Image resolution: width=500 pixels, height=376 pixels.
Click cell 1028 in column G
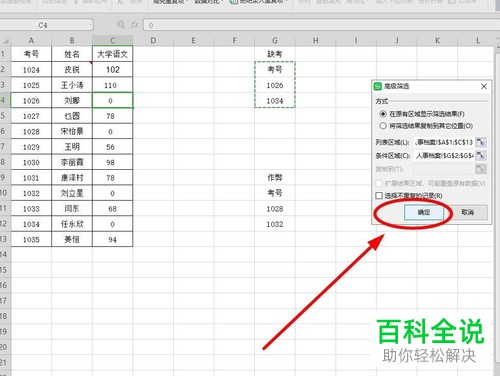(x=275, y=209)
